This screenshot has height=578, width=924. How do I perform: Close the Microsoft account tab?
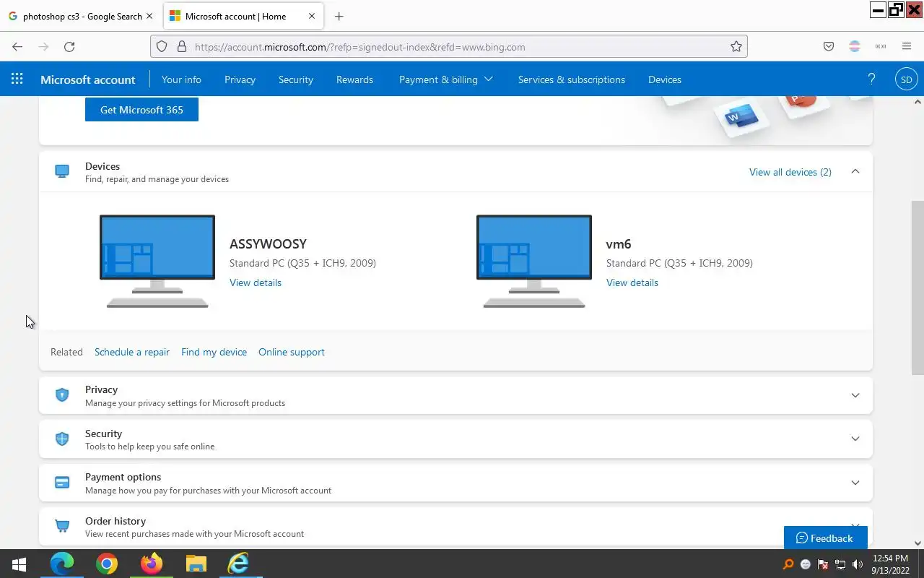312,16
